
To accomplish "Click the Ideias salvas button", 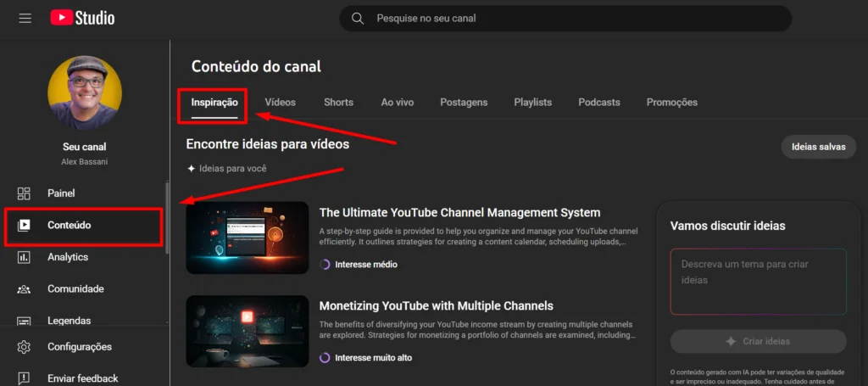I will (818, 147).
